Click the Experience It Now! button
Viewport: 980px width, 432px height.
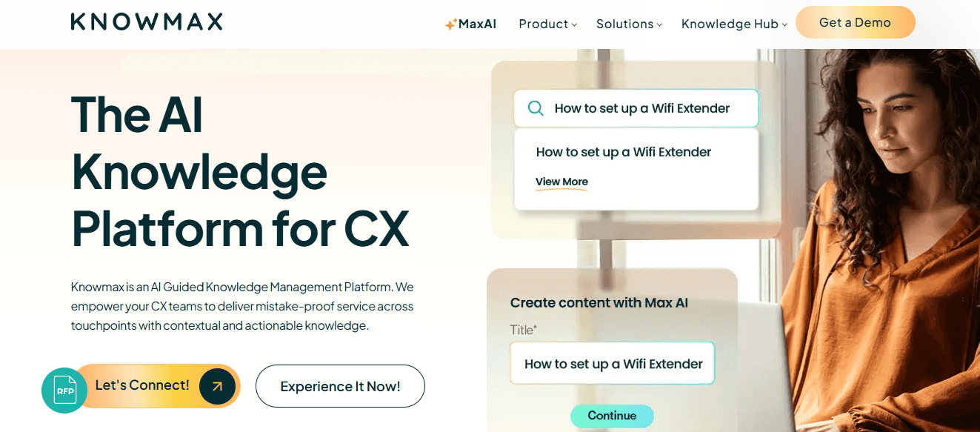340,386
